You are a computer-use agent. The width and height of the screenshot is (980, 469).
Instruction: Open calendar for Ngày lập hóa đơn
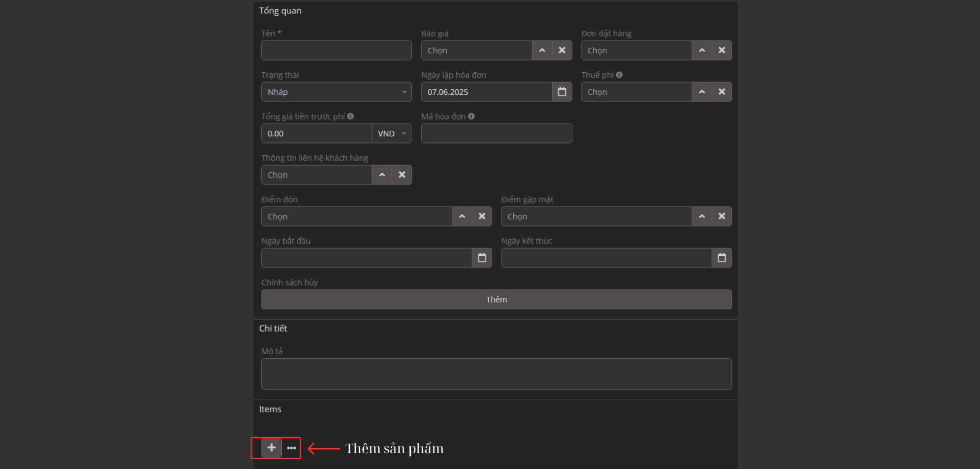click(x=562, y=92)
